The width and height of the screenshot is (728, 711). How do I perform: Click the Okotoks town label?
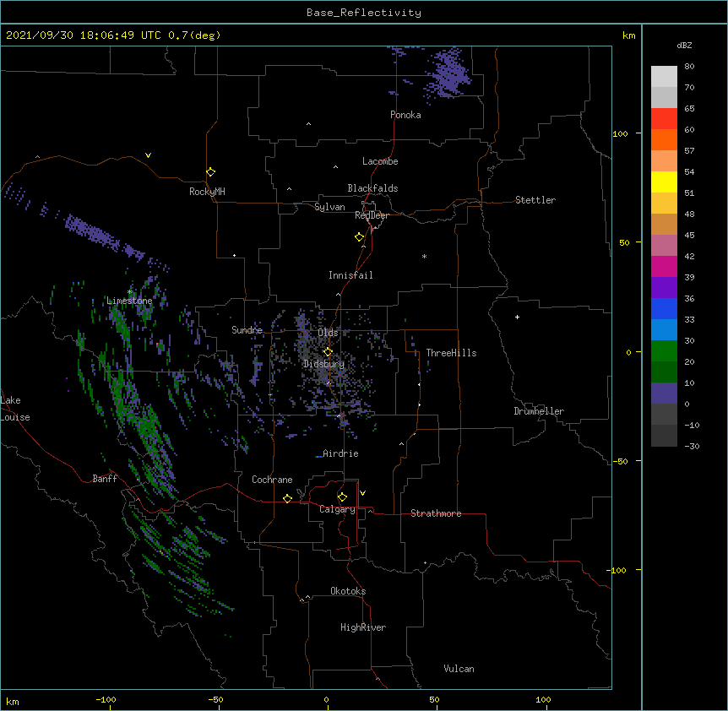click(348, 591)
